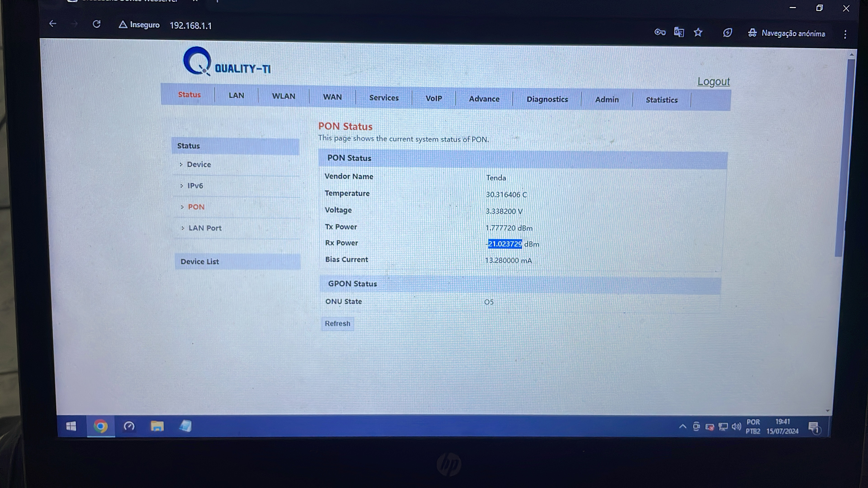The width and height of the screenshot is (868, 488).
Task: Open LAN Port status page
Action: tap(205, 228)
